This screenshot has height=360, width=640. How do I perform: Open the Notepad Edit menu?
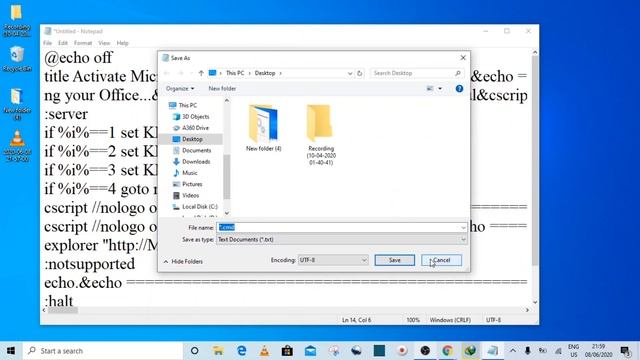[x=62, y=43]
